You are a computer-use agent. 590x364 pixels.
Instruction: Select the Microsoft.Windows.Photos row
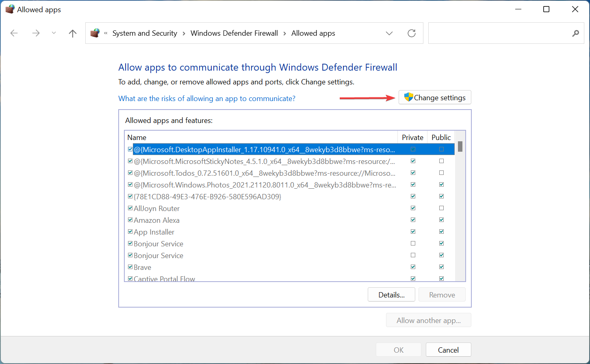(290, 185)
